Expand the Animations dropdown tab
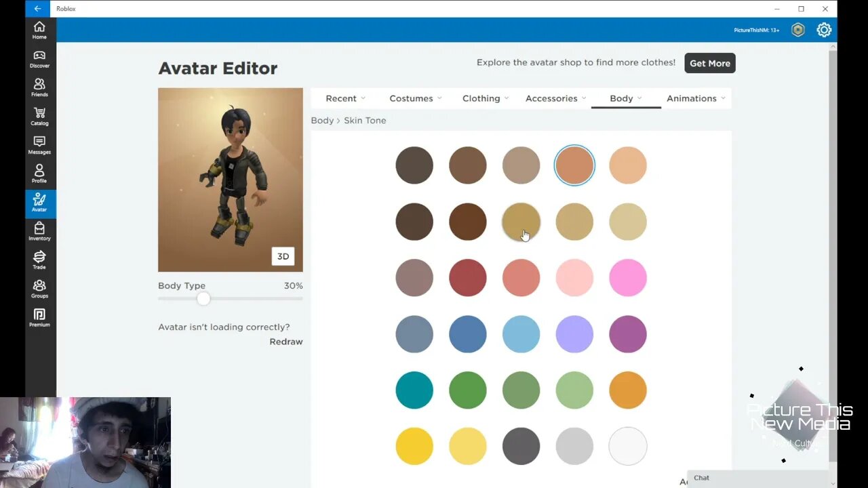Screen dimensions: 868x488 coord(696,98)
